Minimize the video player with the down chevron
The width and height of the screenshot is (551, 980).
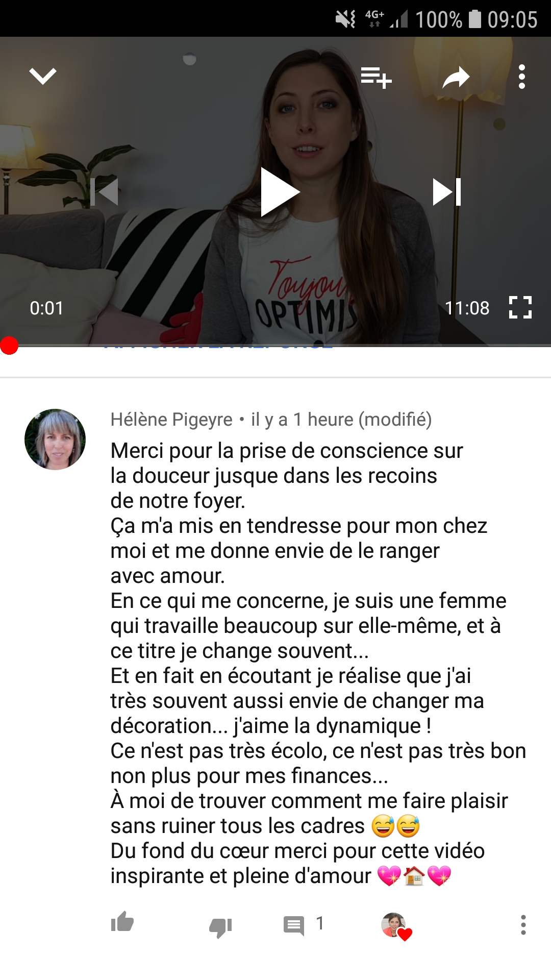click(x=43, y=77)
